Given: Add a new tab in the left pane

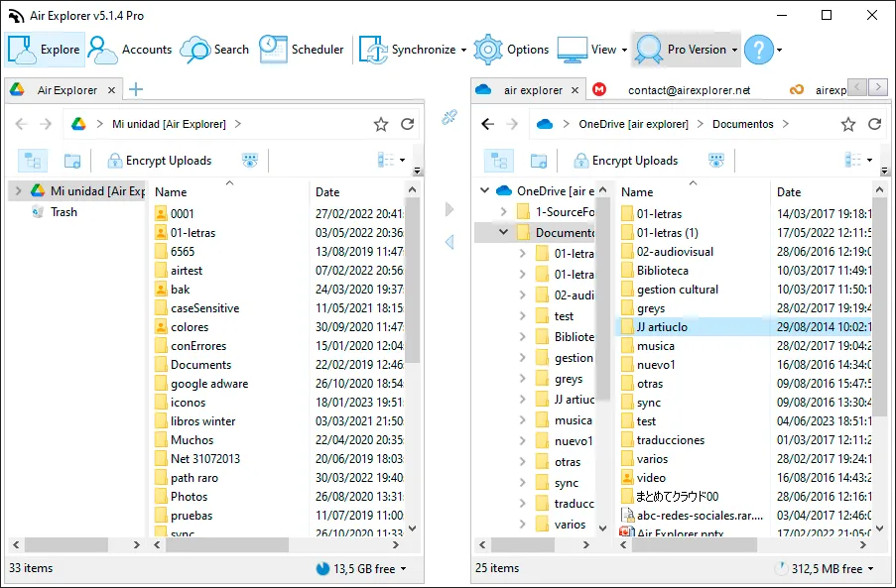Looking at the screenshot, I should click(x=135, y=89).
